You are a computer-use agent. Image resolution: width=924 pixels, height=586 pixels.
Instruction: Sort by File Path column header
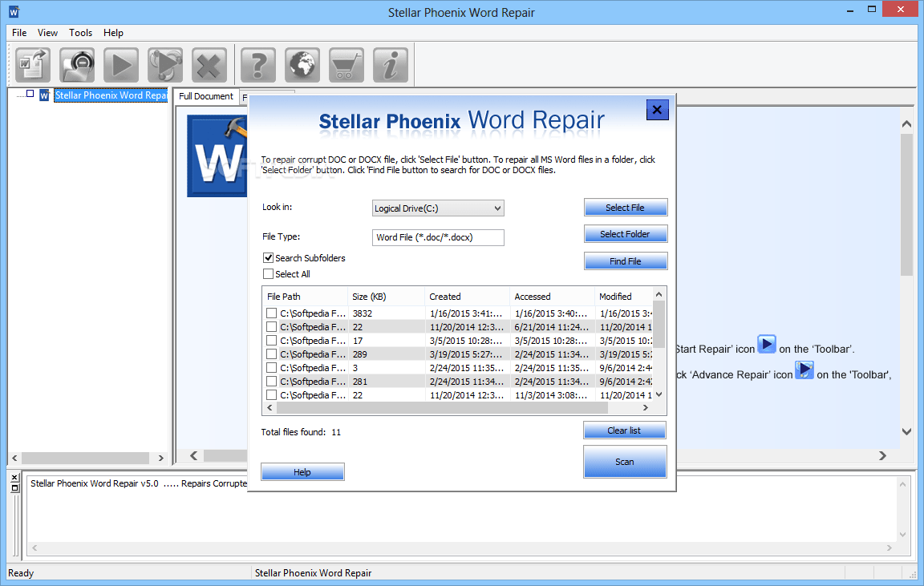coord(305,297)
